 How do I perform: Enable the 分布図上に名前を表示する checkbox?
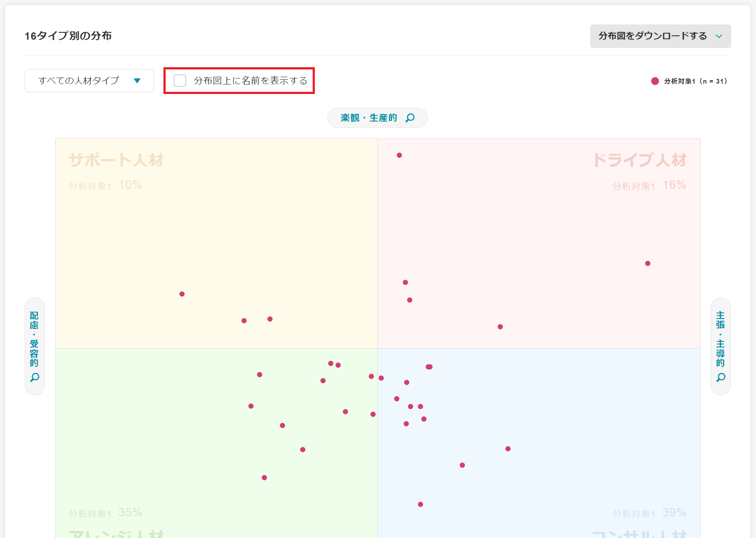180,81
